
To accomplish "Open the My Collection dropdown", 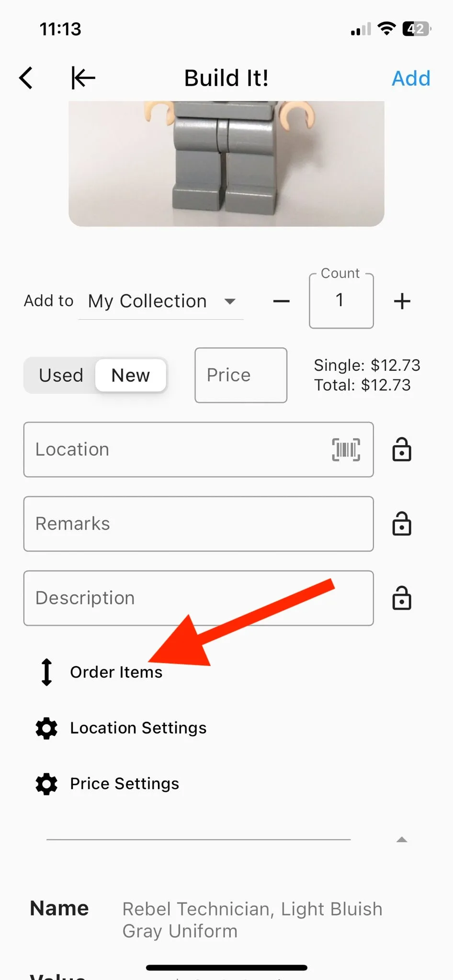I will coord(161,301).
